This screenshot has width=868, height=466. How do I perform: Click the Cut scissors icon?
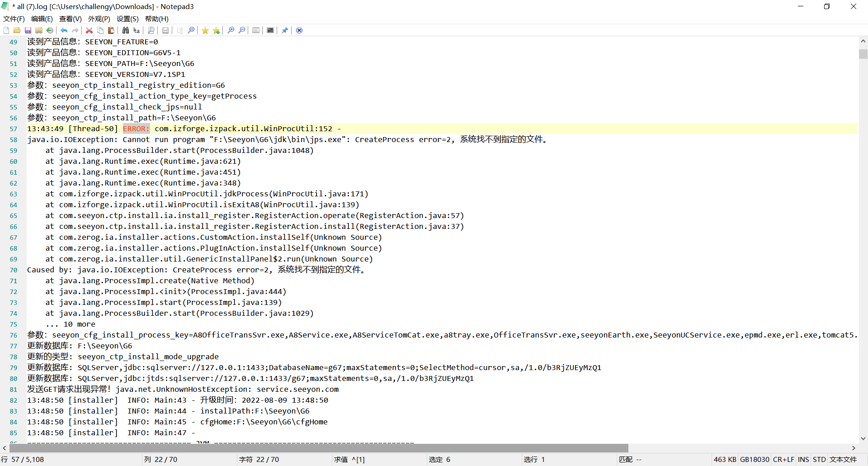[x=90, y=30]
